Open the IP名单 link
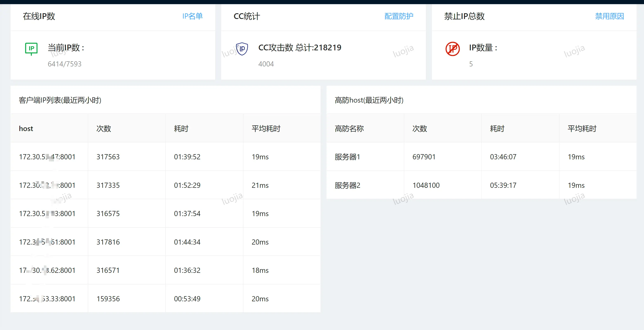This screenshot has width=644, height=330. pyautogui.click(x=193, y=16)
